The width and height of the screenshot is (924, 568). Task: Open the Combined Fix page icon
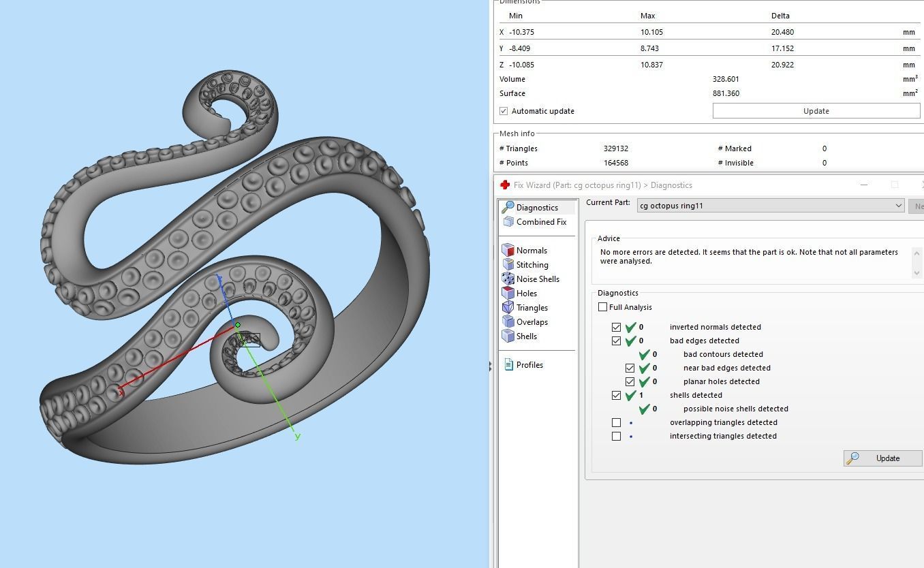click(508, 222)
